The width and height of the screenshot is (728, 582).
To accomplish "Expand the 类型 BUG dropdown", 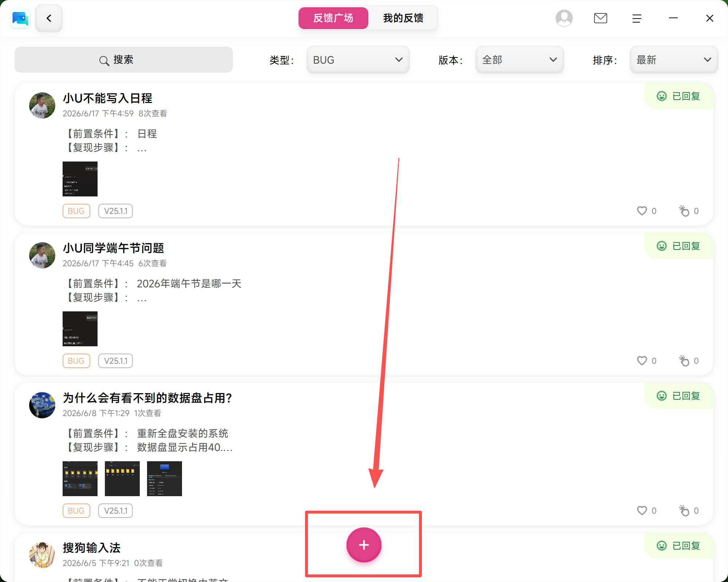I will point(358,60).
